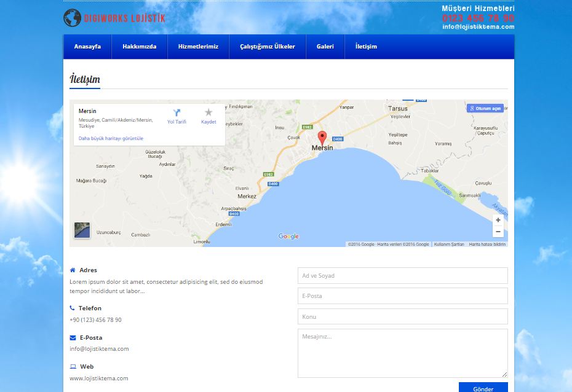Click the Oturum açın button on the map
Viewport: 572px width, 392px height.
click(x=485, y=108)
